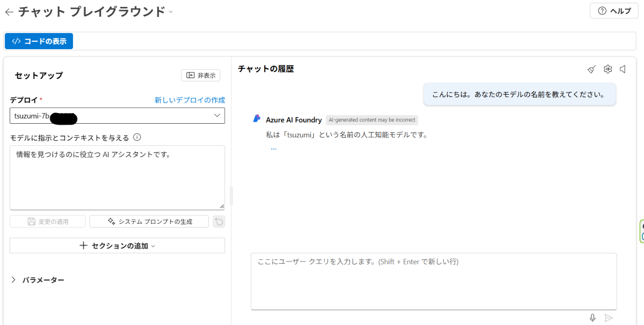
Task: Click the undo reset icon beside prompt generation
Action: coord(219,222)
